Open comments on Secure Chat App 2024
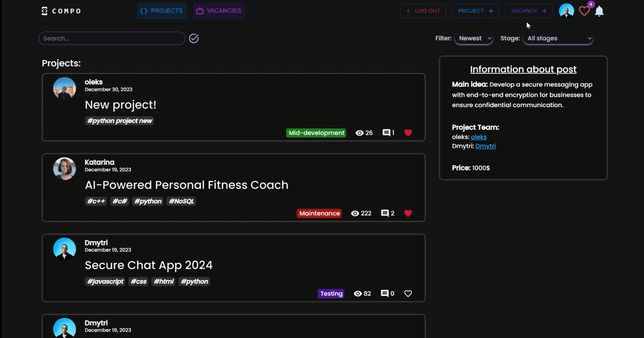 [385, 294]
